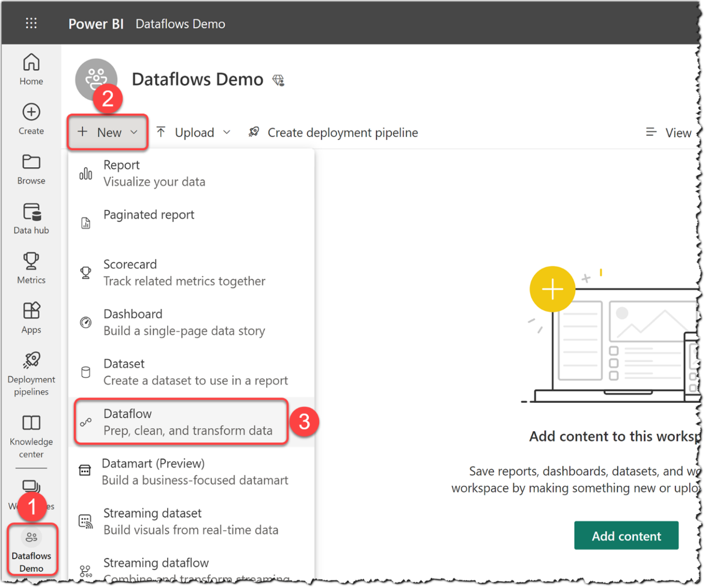Open Data hub in the sidebar

[31, 219]
